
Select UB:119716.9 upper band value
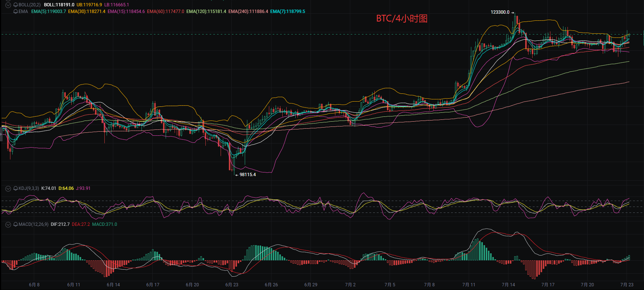[89, 5]
